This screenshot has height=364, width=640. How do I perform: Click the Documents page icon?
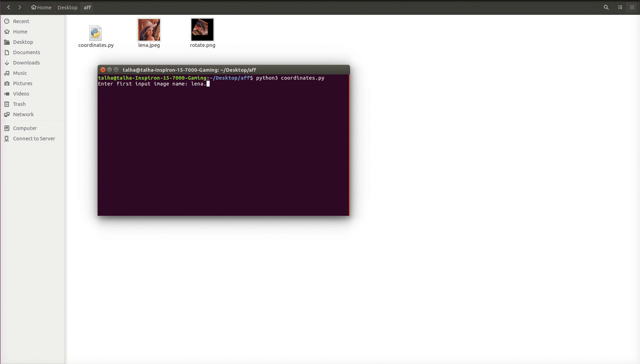pos(7,52)
